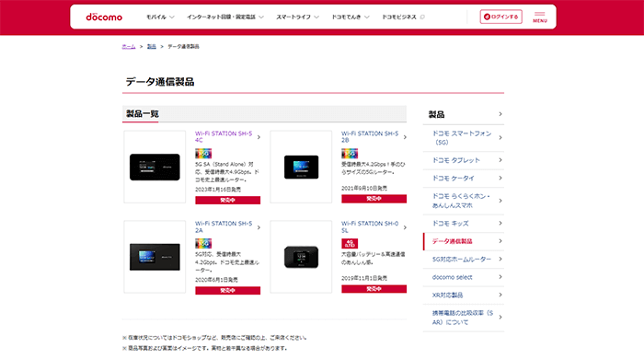Viewport: 644px width, 359px height.
Task: Click the 2021年9月10日発売 release date text
Action: coord(364,188)
